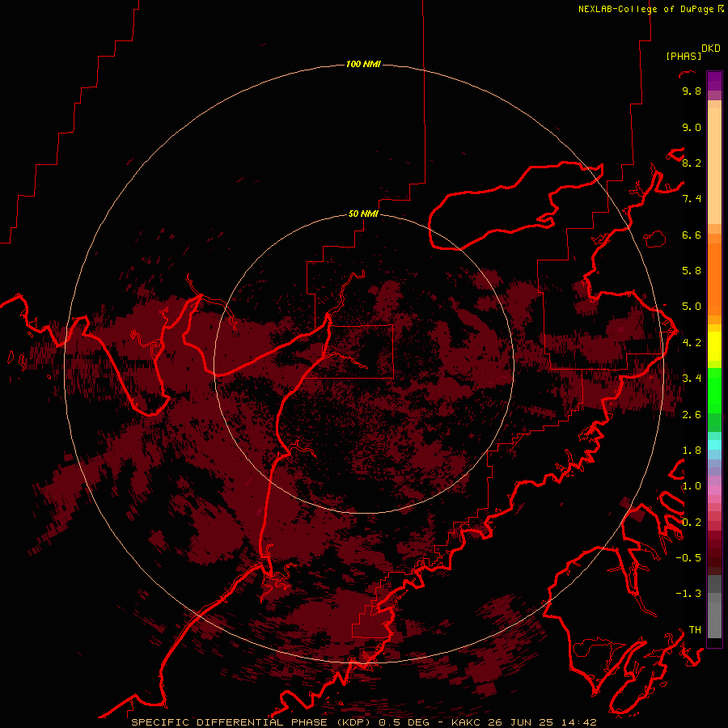Click the 2.6 legend value
This screenshot has height=728, width=728.
[692, 415]
